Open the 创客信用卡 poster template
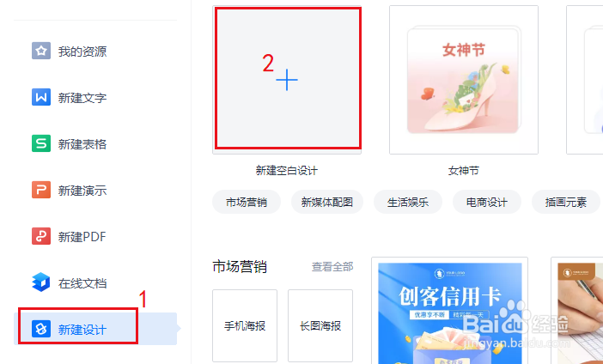The width and height of the screenshot is (603, 364). (449, 311)
